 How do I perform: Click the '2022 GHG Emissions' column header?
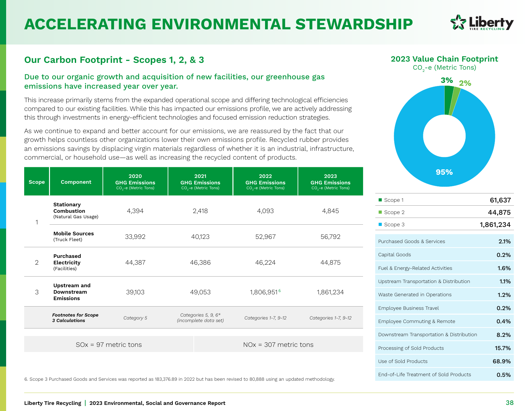click(x=265, y=181)
